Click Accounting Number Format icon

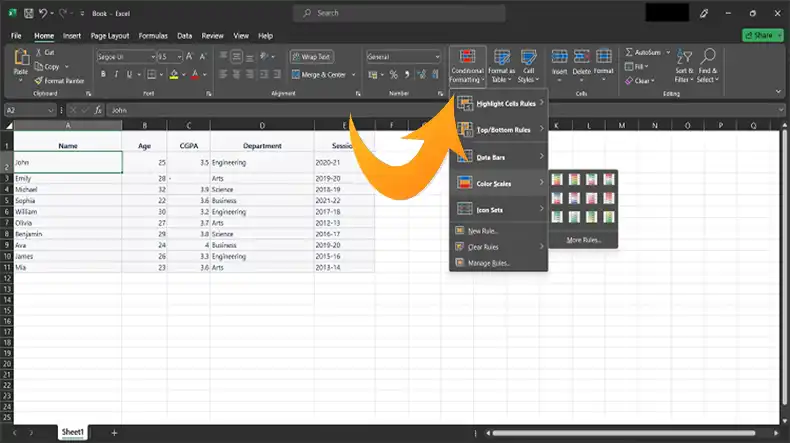click(373, 75)
